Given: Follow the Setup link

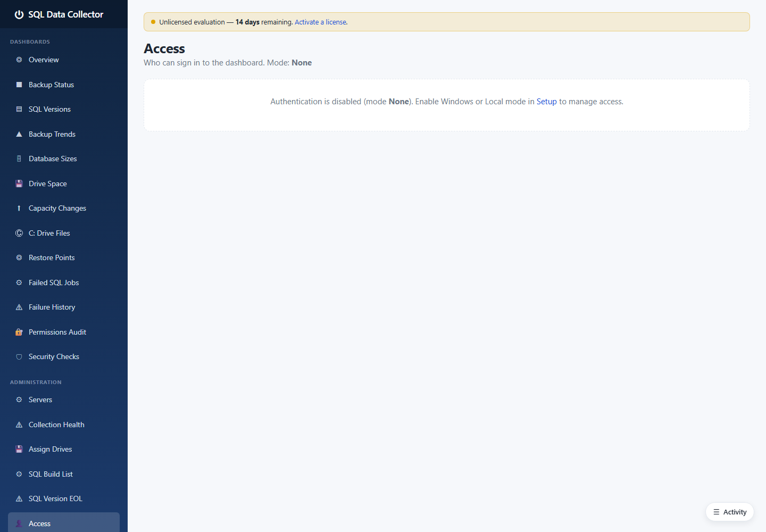Looking at the screenshot, I should tap(546, 102).
